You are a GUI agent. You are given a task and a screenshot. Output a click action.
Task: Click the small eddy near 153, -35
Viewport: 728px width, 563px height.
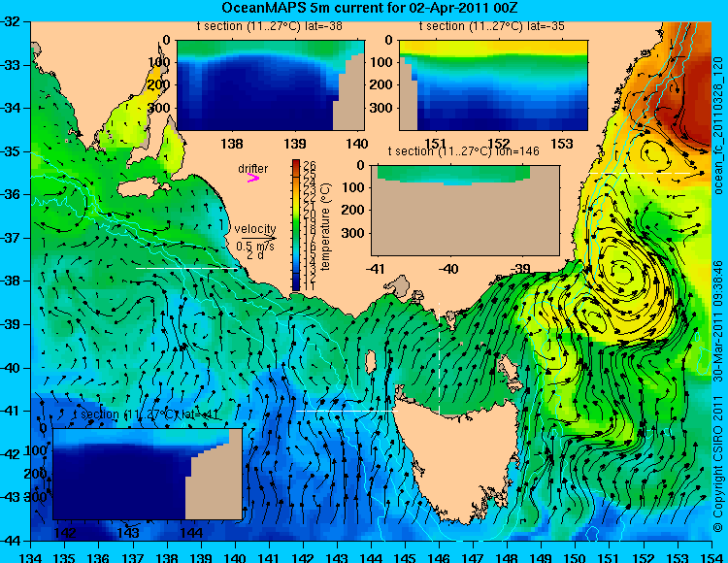pyautogui.click(x=653, y=153)
